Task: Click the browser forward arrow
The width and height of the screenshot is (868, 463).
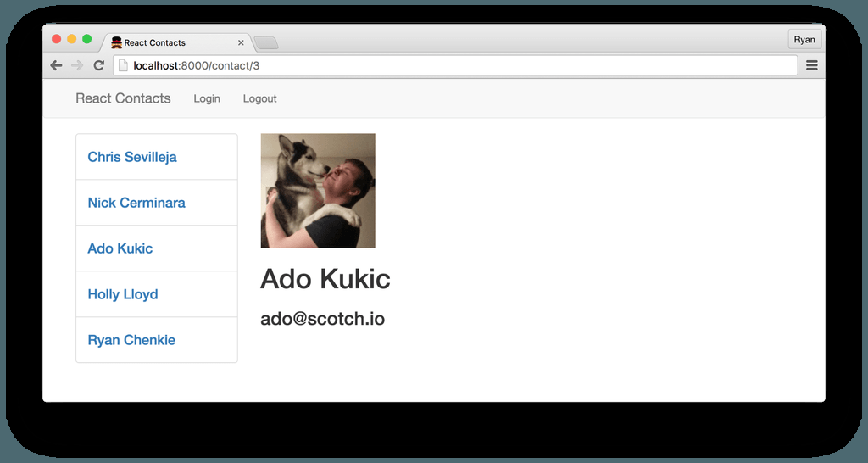Action: pos(77,65)
